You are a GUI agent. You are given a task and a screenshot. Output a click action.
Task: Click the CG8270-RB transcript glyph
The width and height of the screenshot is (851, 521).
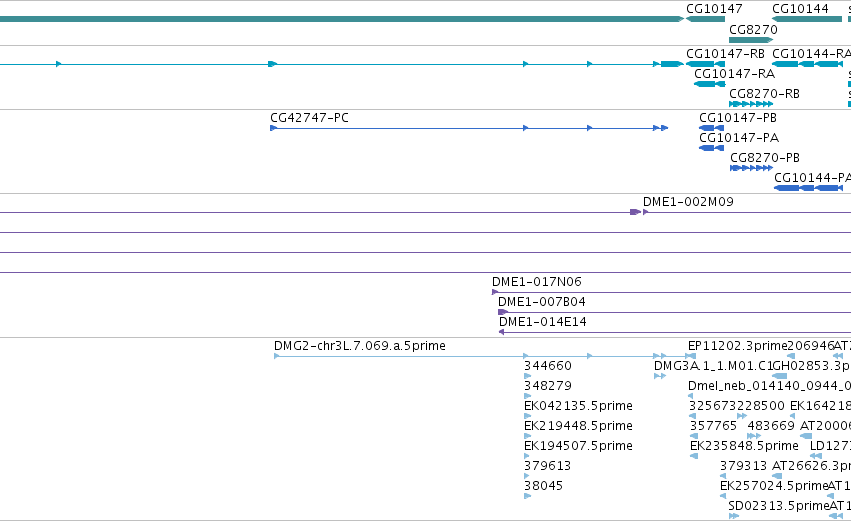[751, 104]
